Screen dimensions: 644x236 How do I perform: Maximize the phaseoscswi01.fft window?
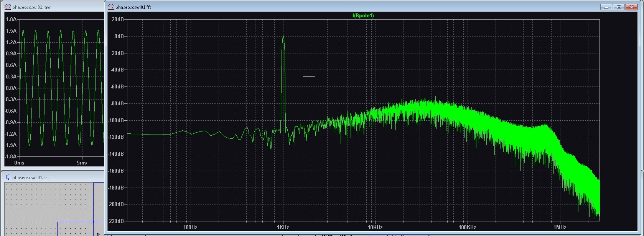[x=618, y=7]
